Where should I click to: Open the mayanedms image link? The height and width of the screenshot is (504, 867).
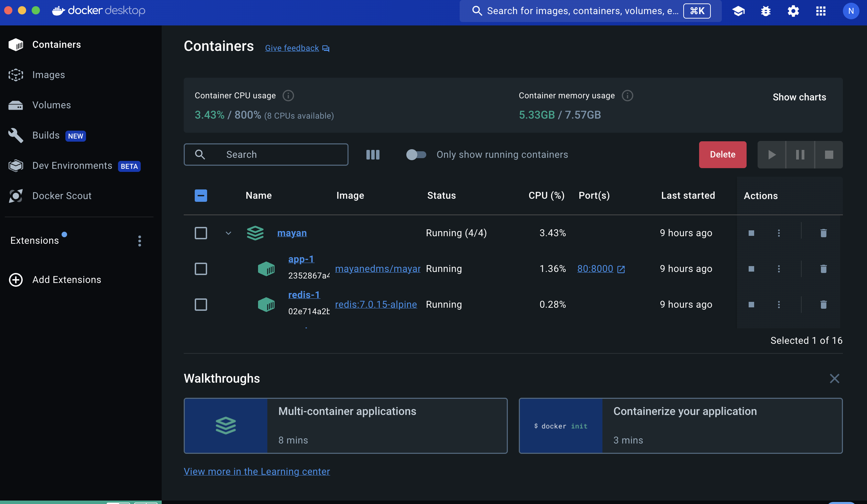click(x=378, y=269)
